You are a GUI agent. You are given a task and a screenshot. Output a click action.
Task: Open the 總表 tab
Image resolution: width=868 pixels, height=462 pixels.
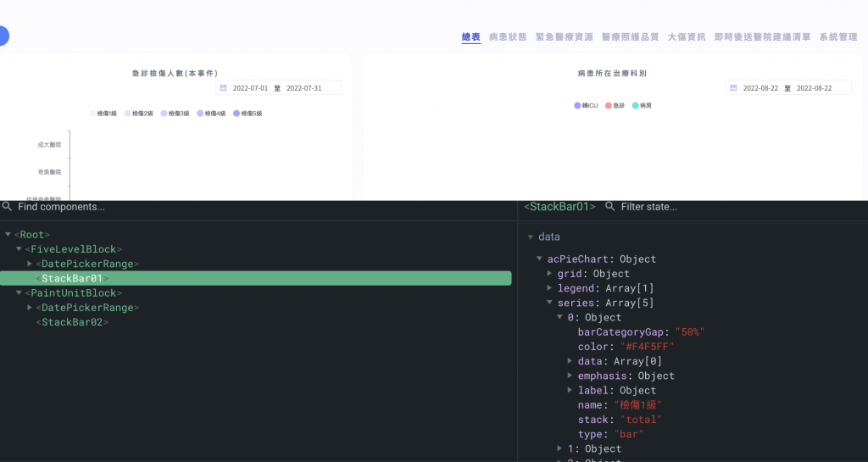[x=471, y=37]
